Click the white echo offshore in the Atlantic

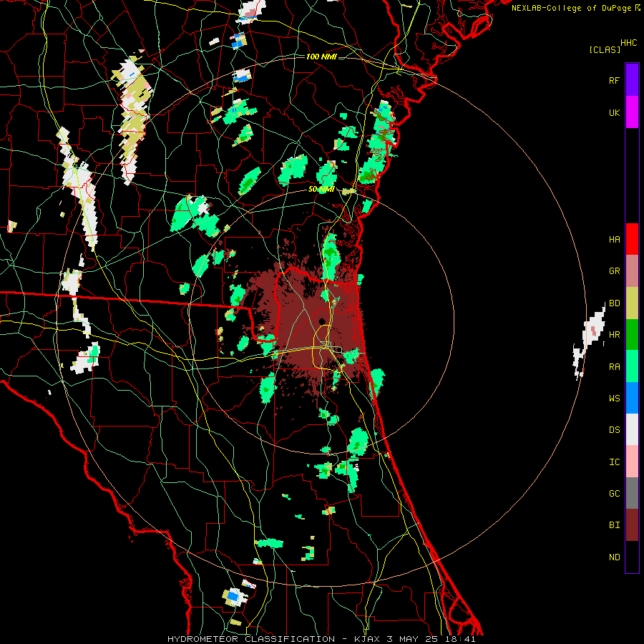tap(590, 341)
